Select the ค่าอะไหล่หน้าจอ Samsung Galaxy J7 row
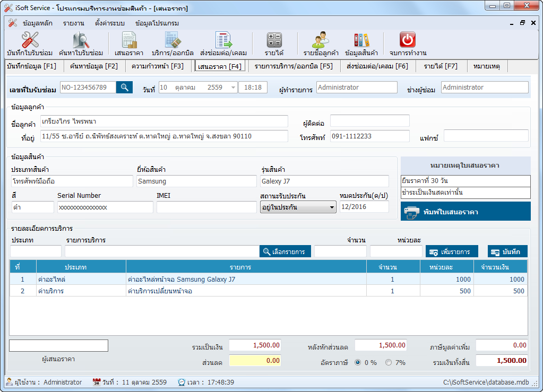 click(269, 279)
